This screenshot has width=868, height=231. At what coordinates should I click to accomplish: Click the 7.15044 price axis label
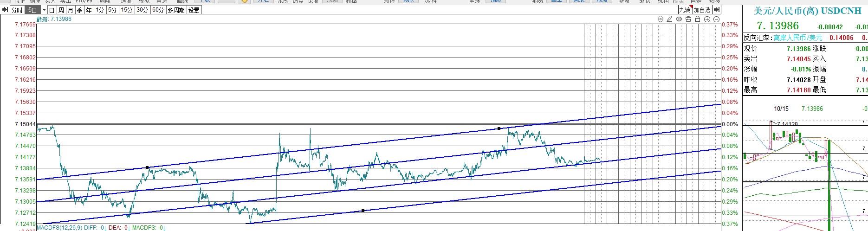tap(25, 124)
